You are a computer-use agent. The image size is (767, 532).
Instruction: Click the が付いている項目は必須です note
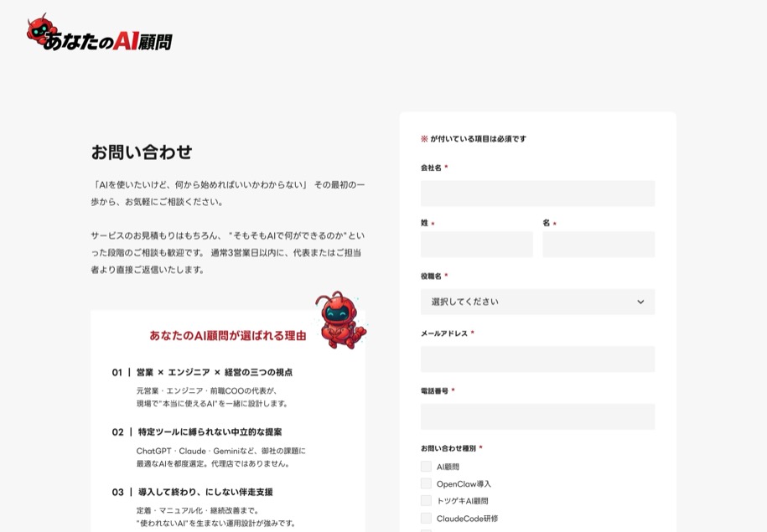(474, 139)
